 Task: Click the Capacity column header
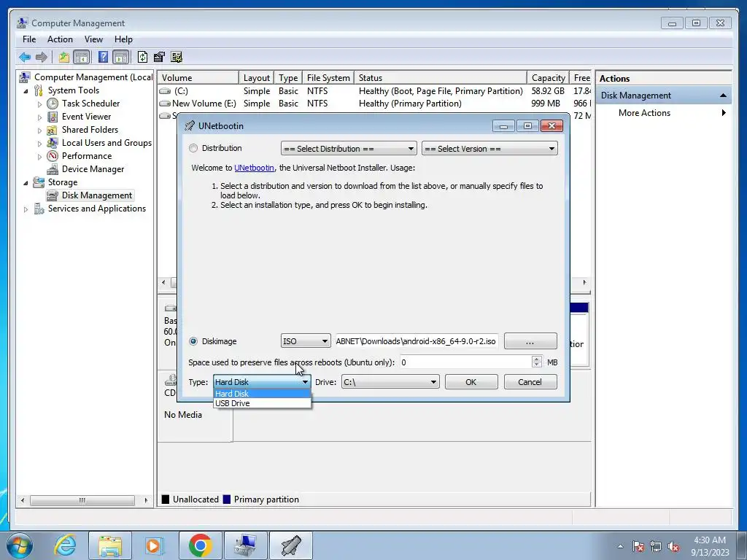pos(548,77)
